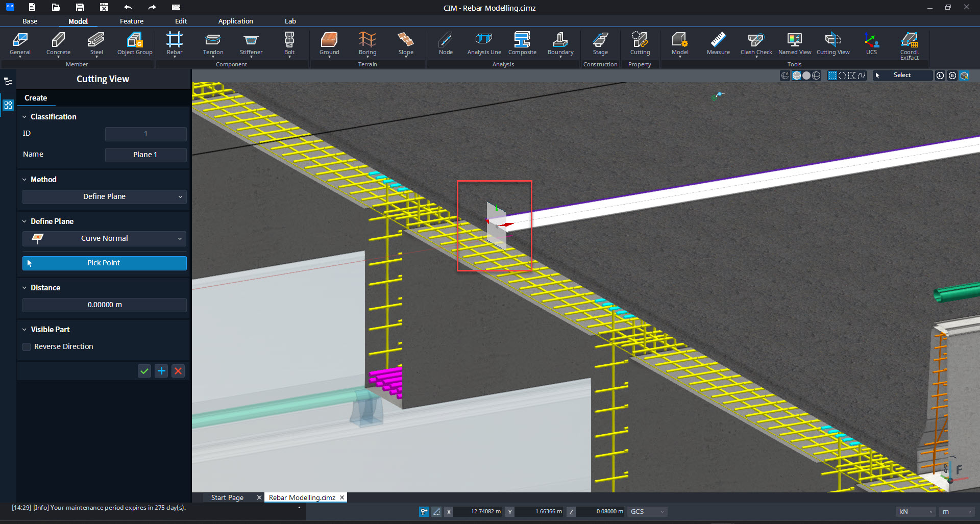This screenshot has height=524, width=980.
Task: Click the Distance value field
Action: tap(104, 305)
